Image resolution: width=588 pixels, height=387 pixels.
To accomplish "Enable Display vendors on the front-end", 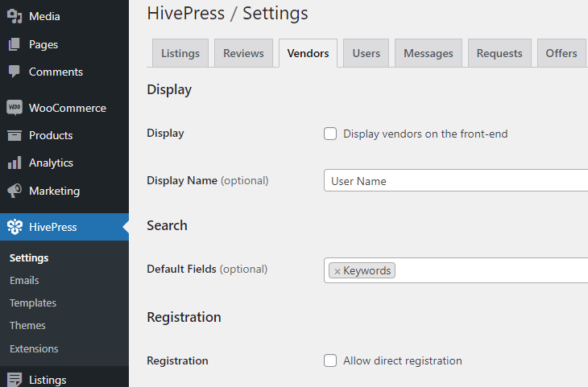I will [330, 134].
